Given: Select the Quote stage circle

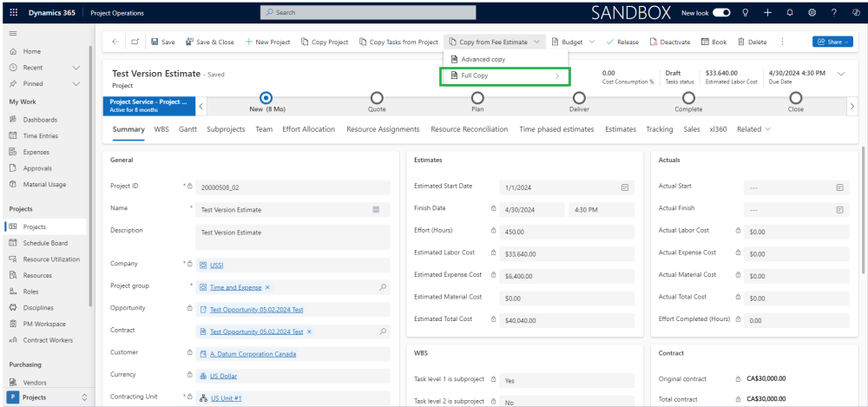Looking at the screenshot, I should [x=377, y=98].
